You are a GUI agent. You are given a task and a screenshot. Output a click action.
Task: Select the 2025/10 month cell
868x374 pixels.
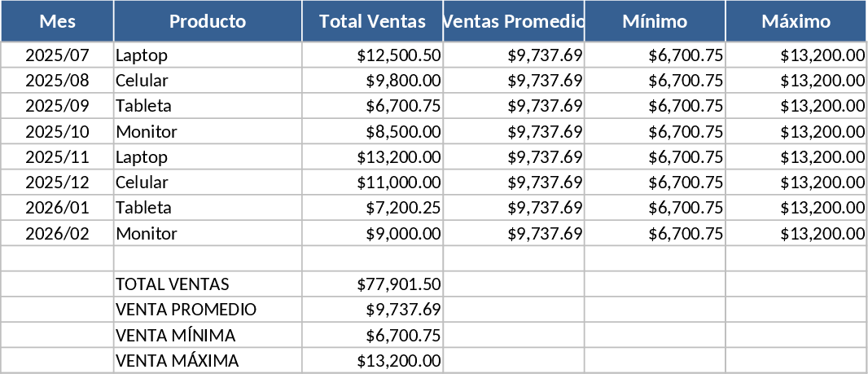[57, 131]
